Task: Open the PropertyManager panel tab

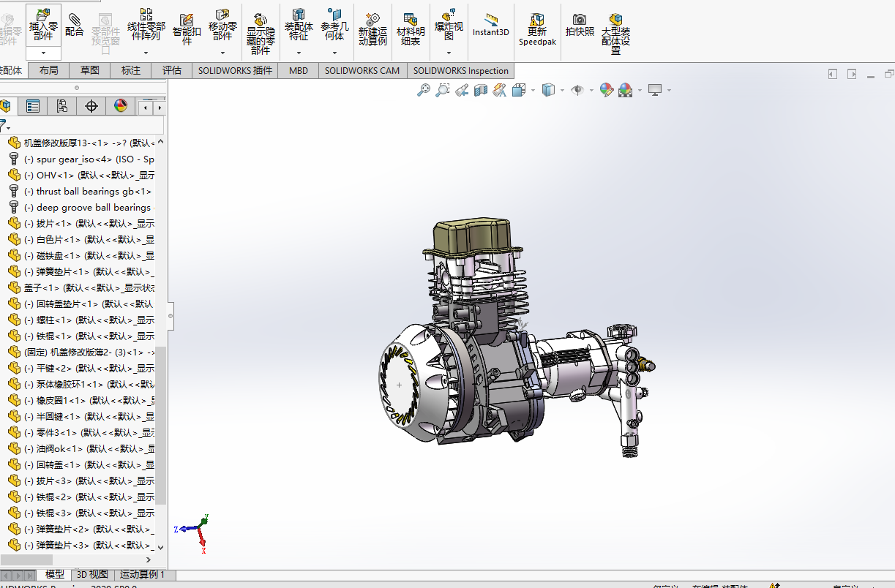Action: (33, 106)
